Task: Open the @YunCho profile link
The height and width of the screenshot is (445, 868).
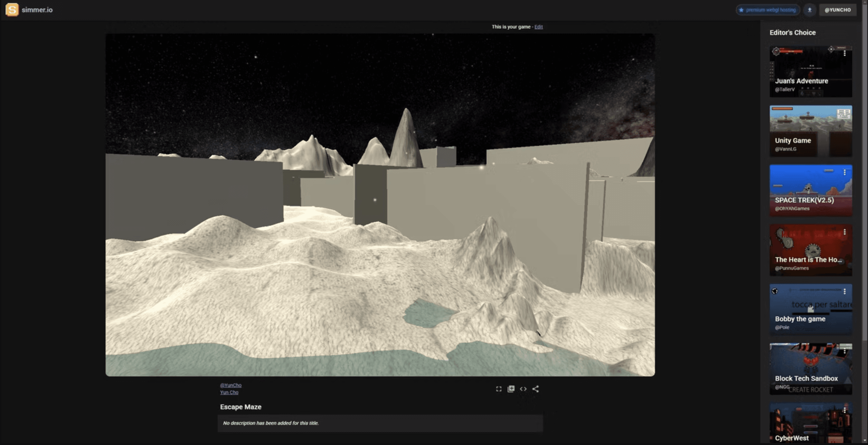Action: pos(231,385)
